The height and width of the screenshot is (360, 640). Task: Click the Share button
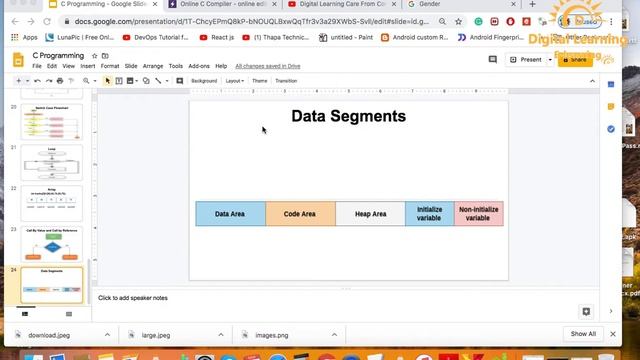tap(575, 60)
